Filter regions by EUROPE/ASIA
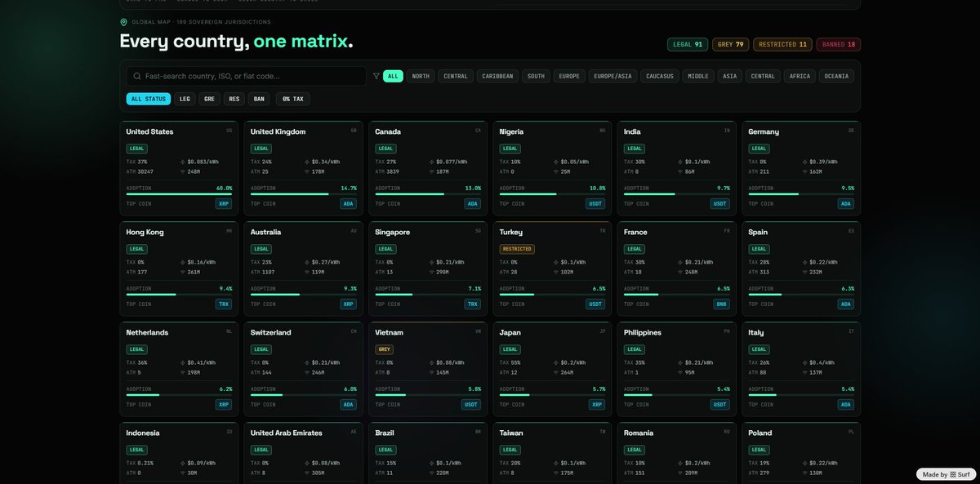The image size is (980, 484). click(x=611, y=76)
